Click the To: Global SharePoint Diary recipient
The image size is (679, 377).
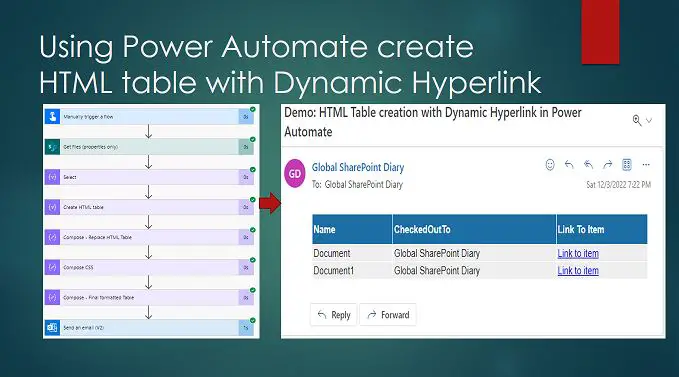[357, 184]
